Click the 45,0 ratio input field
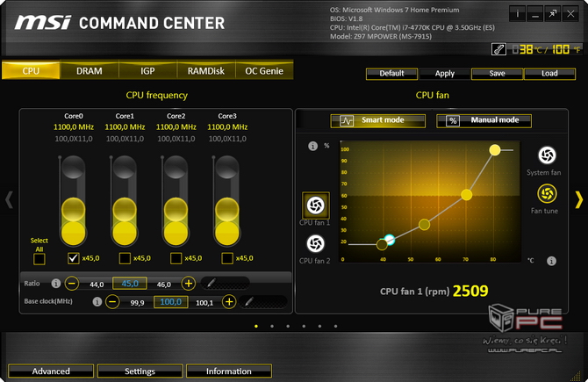This screenshot has height=382, width=588. (130, 284)
